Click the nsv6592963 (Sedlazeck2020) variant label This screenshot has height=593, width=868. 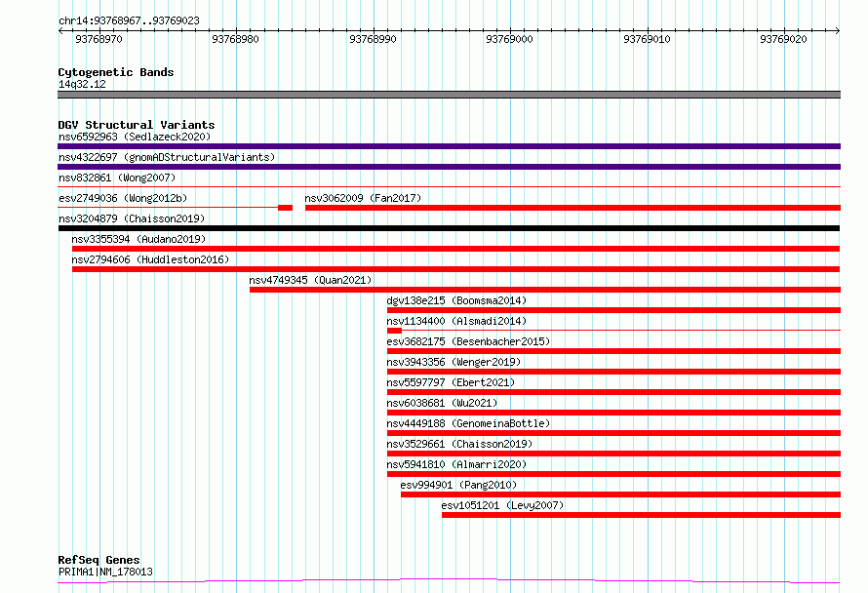[x=135, y=137]
